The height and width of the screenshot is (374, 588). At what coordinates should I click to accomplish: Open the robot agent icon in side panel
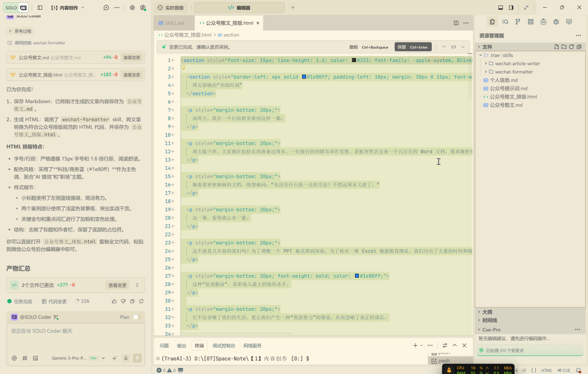pyautogui.click(x=543, y=22)
